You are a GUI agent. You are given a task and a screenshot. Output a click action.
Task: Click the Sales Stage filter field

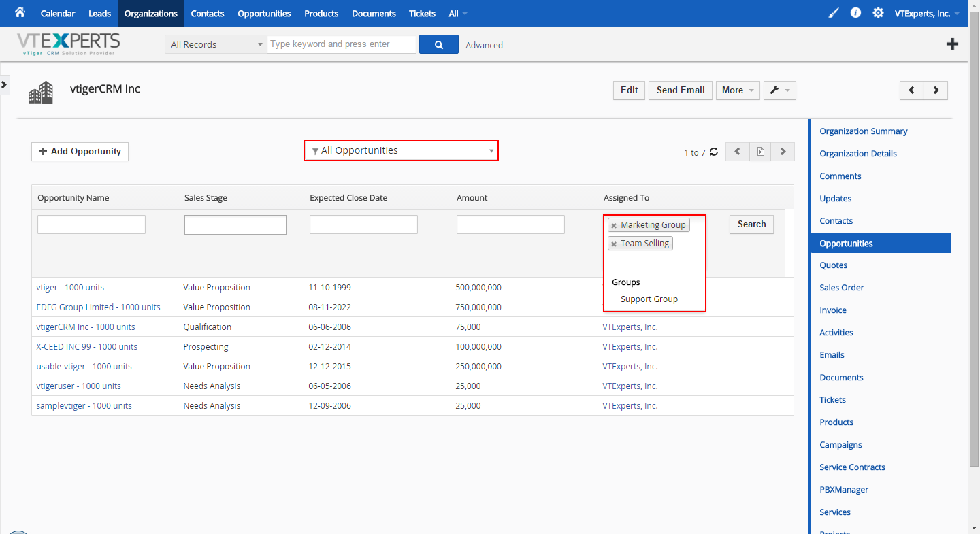tap(235, 224)
